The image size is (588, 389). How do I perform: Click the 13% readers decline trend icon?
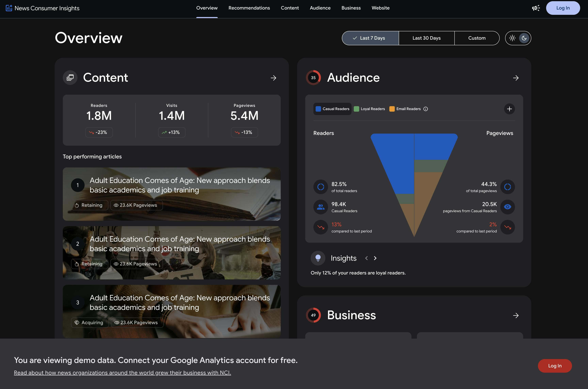pyautogui.click(x=321, y=227)
